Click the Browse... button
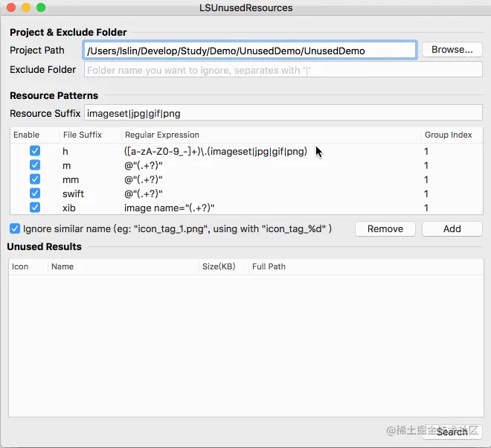The image size is (491, 448). click(452, 50)
